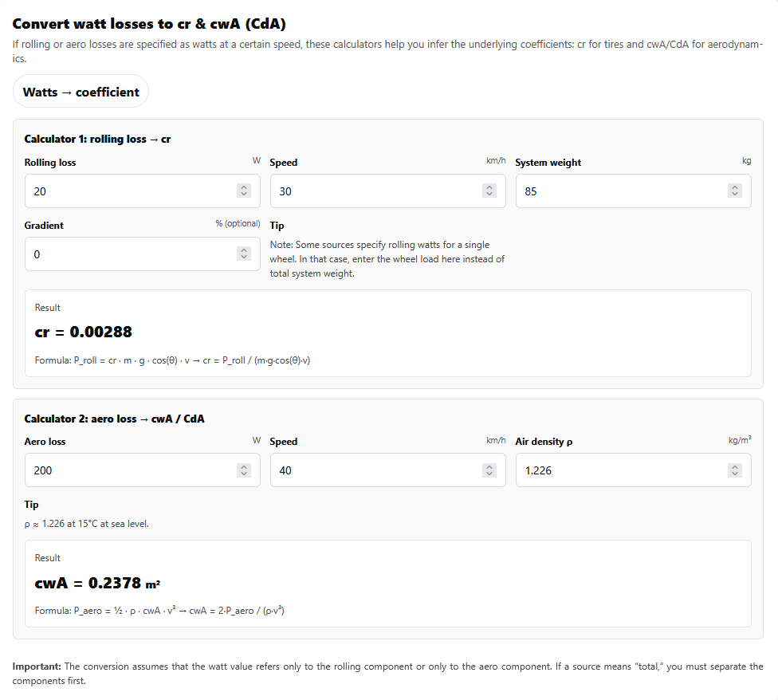Increase Gradient with the stepper up arrow
The height and width of the screenshot is (700, 778).
(x=244, y=250)
